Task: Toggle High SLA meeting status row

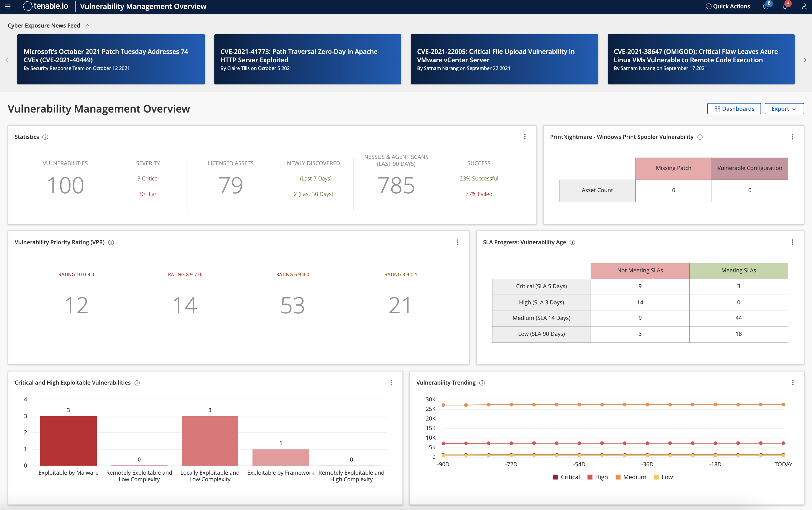Action: coord(739,302)
